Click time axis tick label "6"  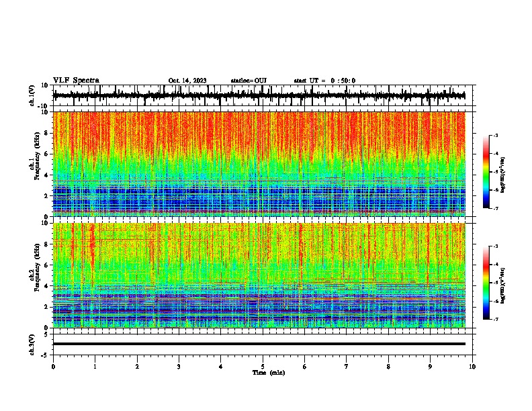[x=305, y=367]
